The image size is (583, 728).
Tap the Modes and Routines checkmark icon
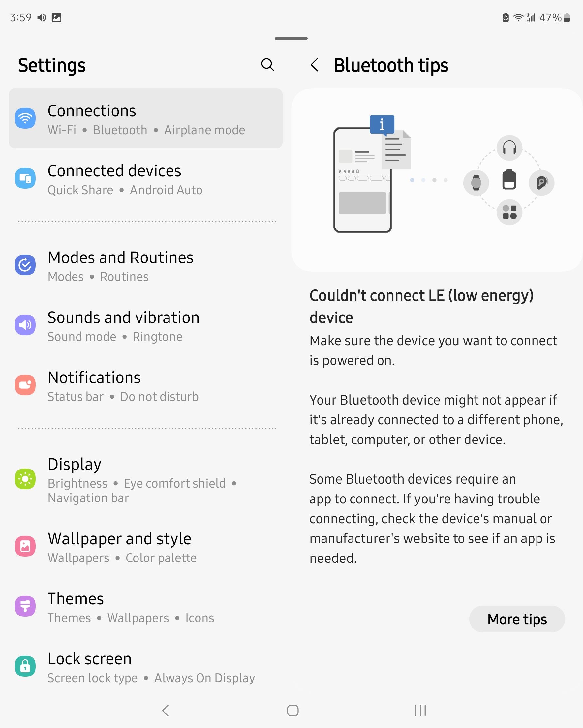tap(25, 265)
